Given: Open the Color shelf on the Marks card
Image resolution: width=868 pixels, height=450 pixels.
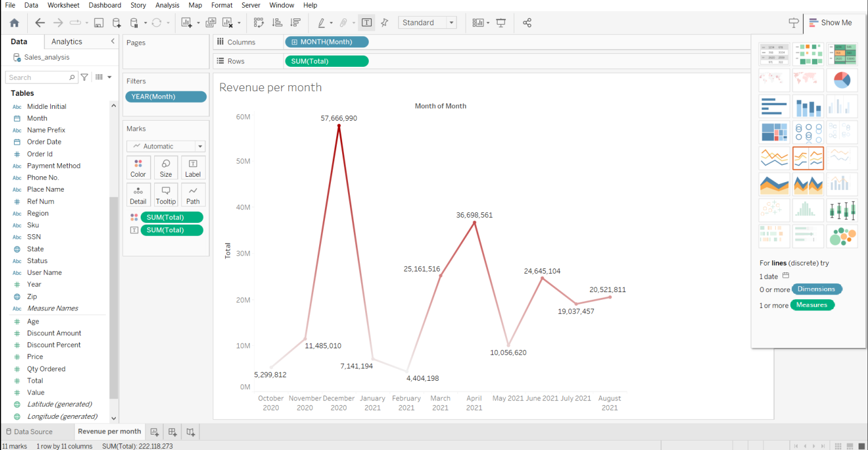Looking at the screenshot, I should [138, 167].
